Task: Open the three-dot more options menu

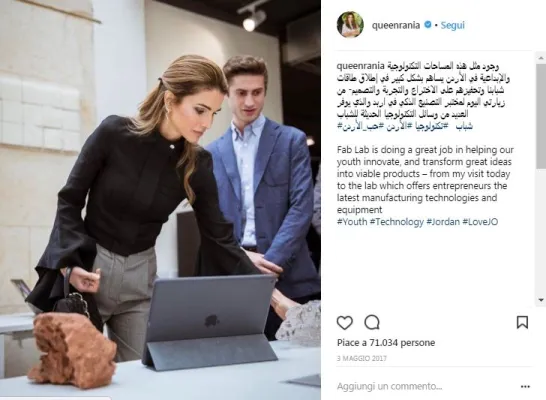Action: [x=525, y=386]
